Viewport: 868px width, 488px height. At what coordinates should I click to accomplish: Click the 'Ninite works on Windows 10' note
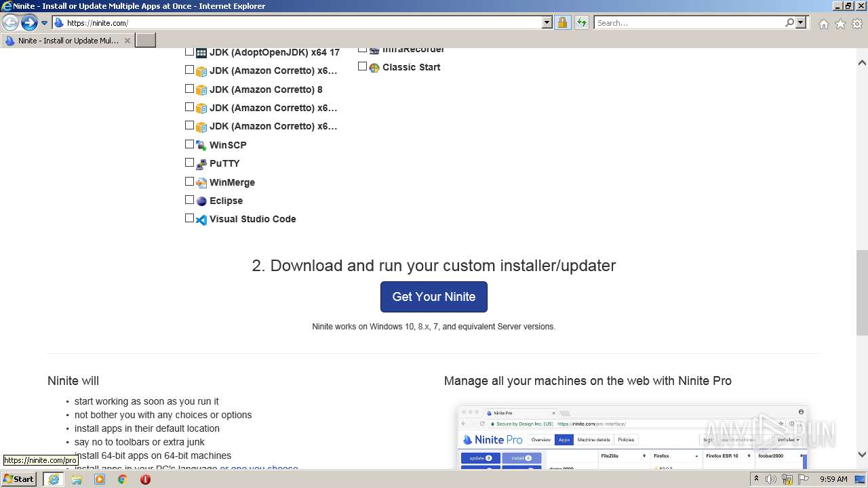click(x=434, y=327)
